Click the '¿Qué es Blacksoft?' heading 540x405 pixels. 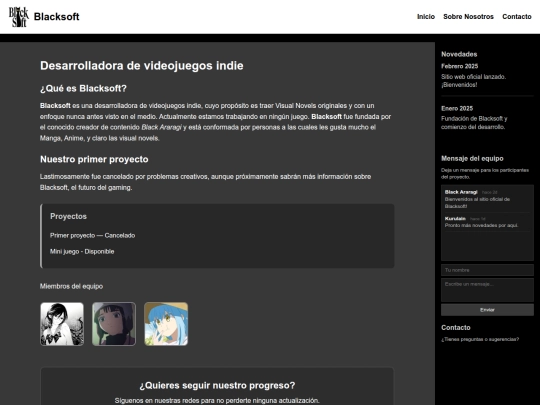coord(83,89)
